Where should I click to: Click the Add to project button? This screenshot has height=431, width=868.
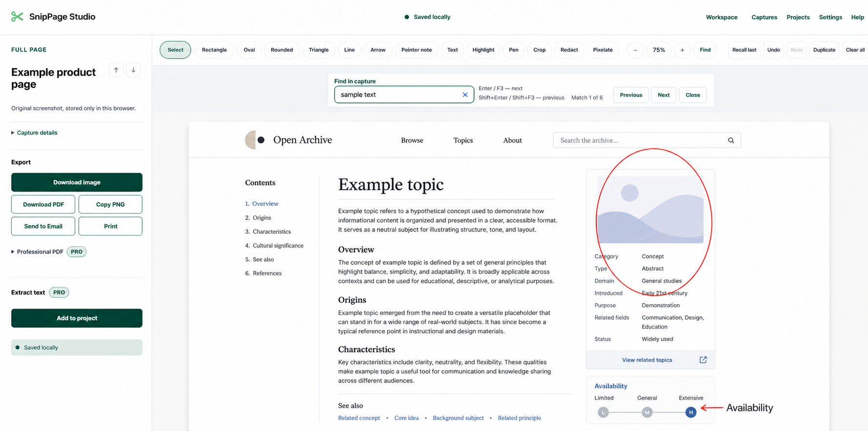point(77,318)
